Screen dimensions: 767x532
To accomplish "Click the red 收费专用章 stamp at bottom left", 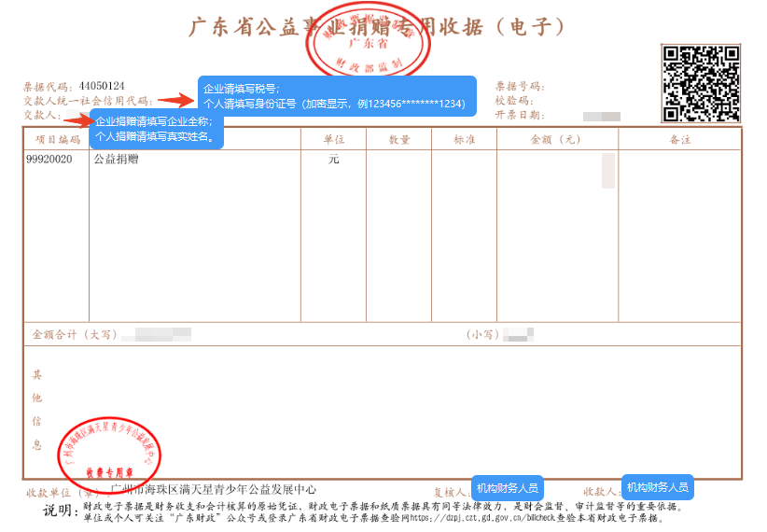I will (107, 450).
